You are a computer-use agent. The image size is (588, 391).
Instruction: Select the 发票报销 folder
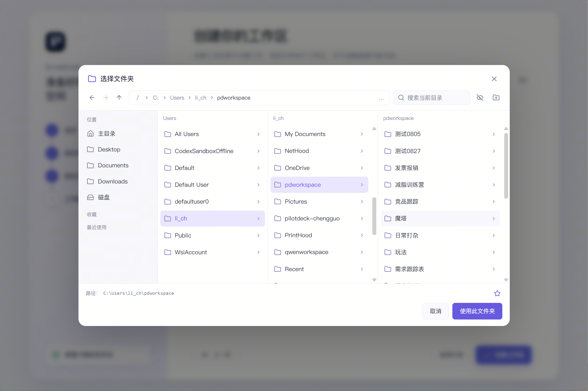440,168
